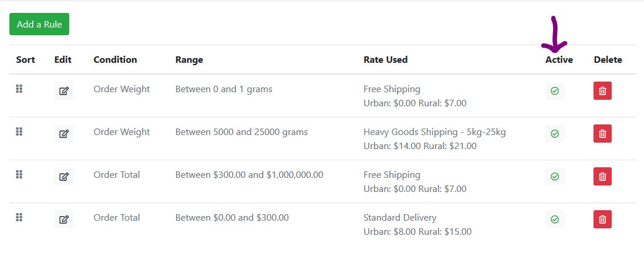This screenshot has height=253, width=644.
Task: Edit the Standard Delivery rule
Action: [64, 220]
